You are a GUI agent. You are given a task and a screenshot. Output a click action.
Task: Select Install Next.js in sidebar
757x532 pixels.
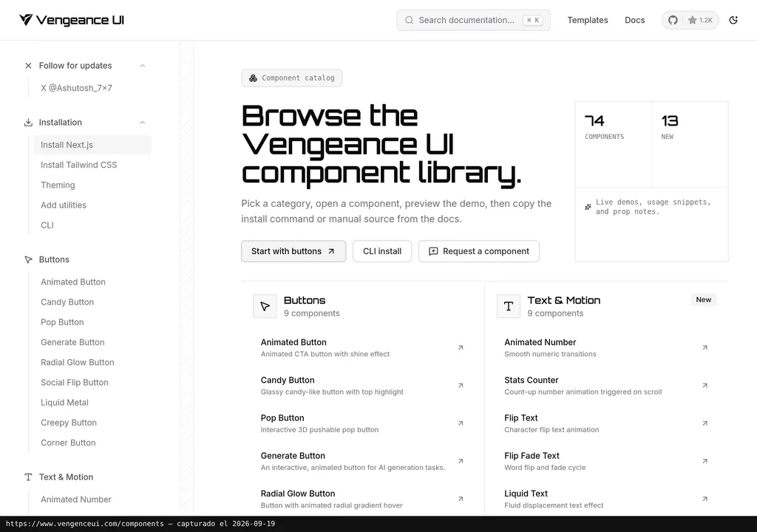92,145
